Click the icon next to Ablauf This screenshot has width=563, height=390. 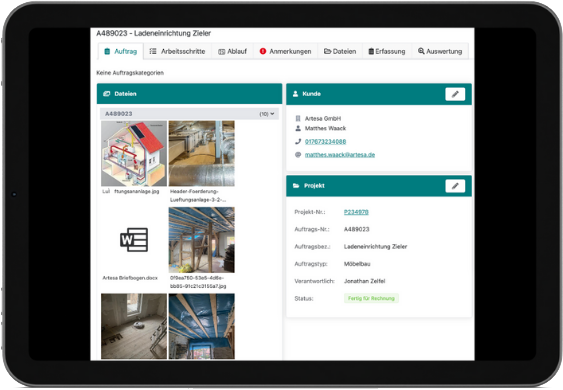(x=222, y=52)
